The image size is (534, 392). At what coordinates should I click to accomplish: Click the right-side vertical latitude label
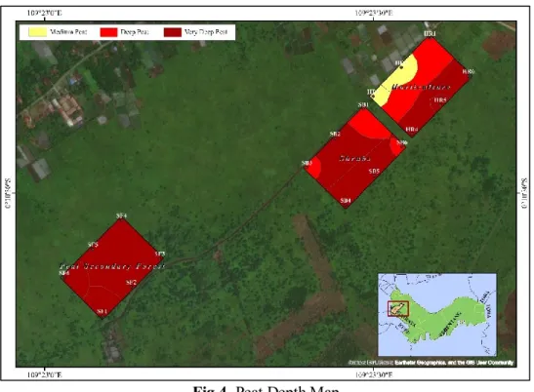tap(524, 193)
